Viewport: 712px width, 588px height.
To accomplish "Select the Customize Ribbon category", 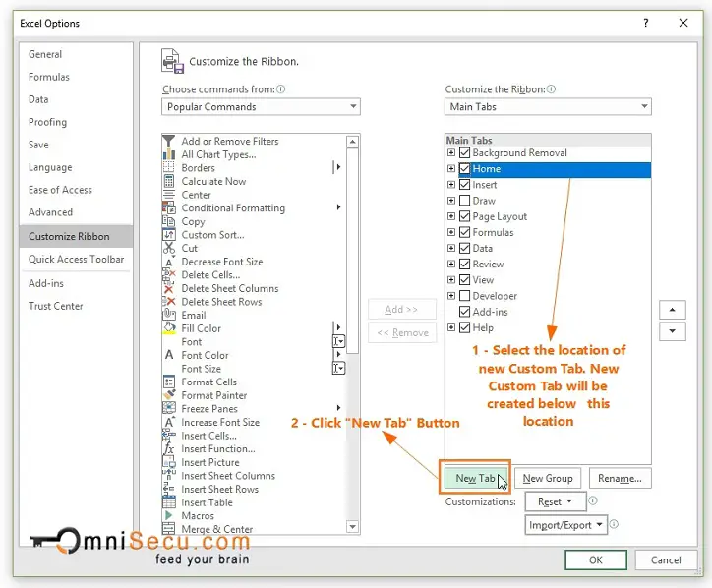I will point(76,236).
